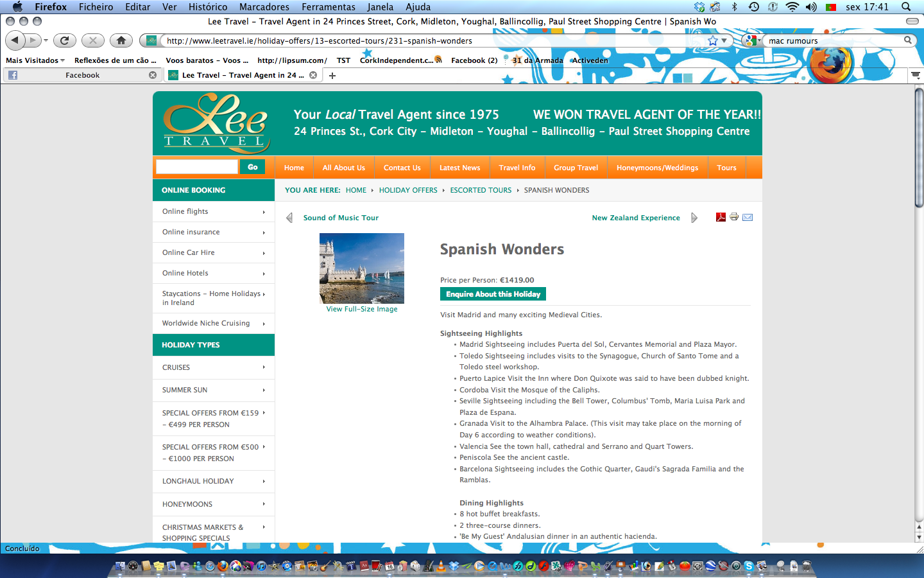The width and height of the screenshot is (924, 578).
Task: Email this page using the envelope icon
Action: click(748, 218)
